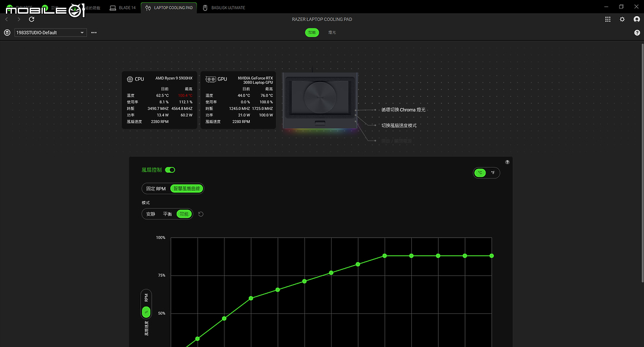Select 智慧風扇曲線 smart fan curve
The height and width of the screenshot is (347, 644).
[x=186, y=189]
